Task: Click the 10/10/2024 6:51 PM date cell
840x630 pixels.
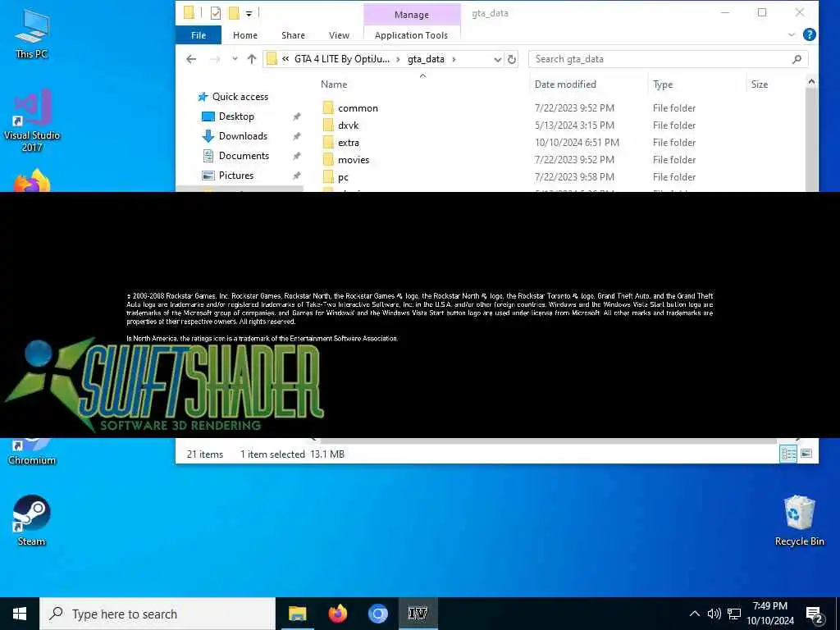Action: pyautogui.click(x=577, y=143)
